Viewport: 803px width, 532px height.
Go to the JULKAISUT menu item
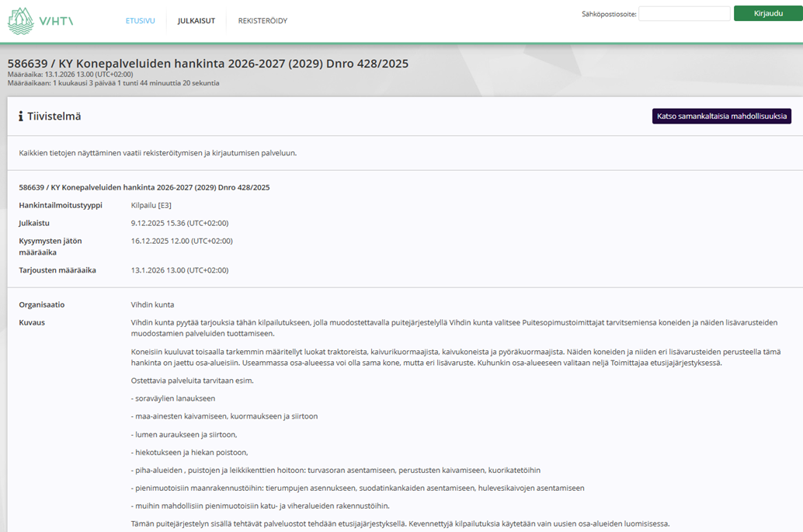coord(196,21)
